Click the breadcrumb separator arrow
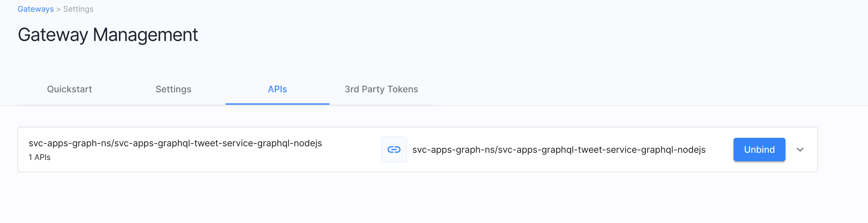The image size is (868, 223). click(x=58, y=9)
